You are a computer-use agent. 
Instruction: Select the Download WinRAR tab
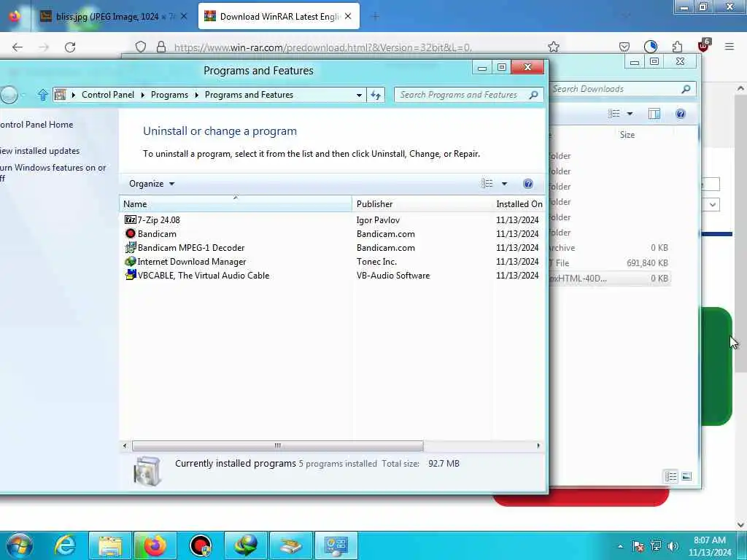click(x=279, y=17)
